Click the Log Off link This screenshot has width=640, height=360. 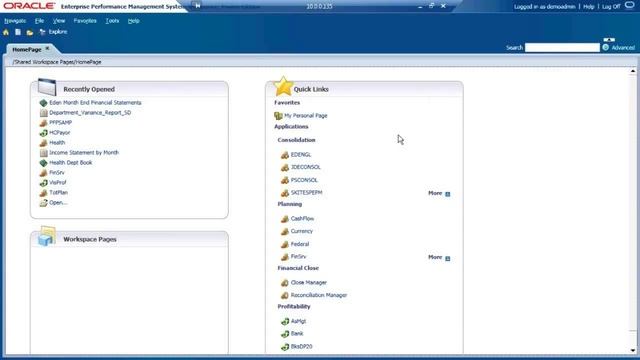click(x=611, y=7)
